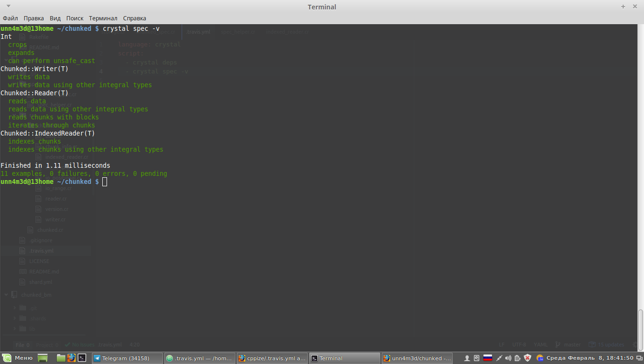Click 'Finished in 1.11 milliseconds' line
The width and height of the screenshot is (644, 364).
(55, 165)
